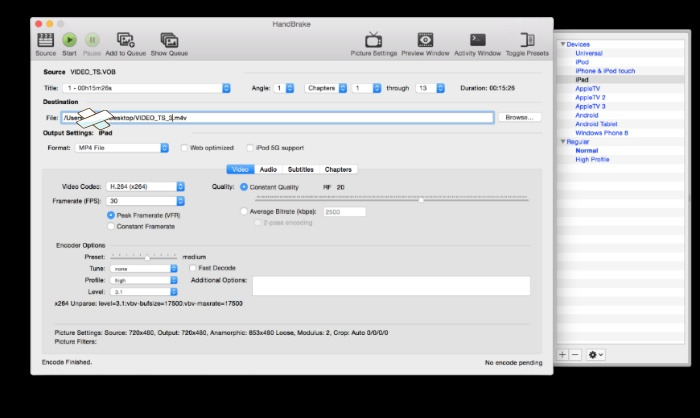Open the presets gear menu
This screenshot has height=418, width=700.
pos(596,355)
